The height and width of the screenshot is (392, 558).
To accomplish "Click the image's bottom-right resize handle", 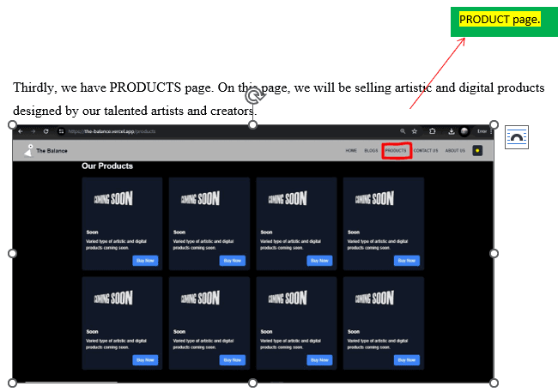I will pyautogui.click(x=494, y=382).
